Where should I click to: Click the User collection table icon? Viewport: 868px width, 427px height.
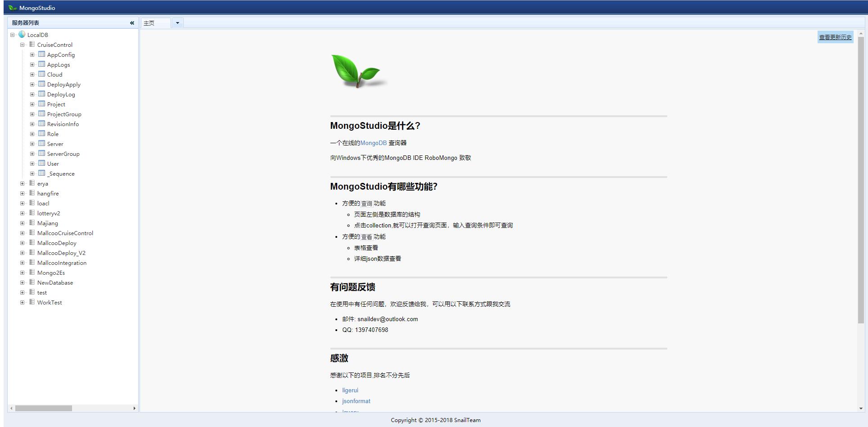(x=41, y=163)
